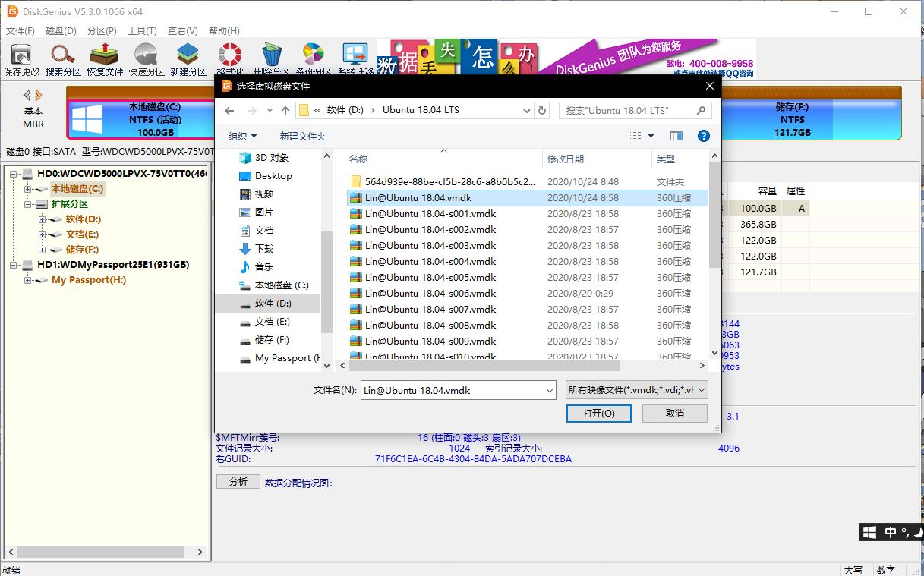This screenshot has height=576, width=924.
Task: Click the 取消 button
Action: pyautogui.click(x=675, y=414)
